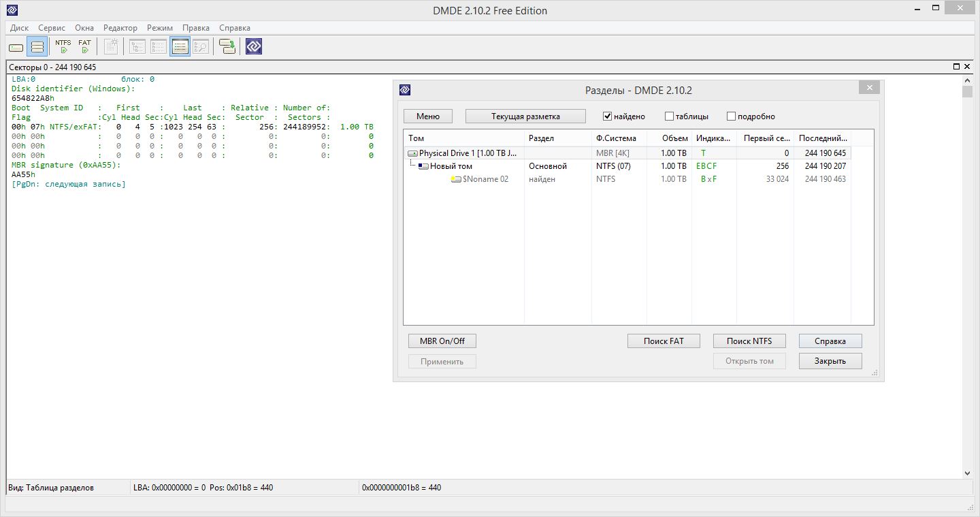
Task: Click the DMDE icon in Разделы dialog title
Action: (x=404, y=90)
